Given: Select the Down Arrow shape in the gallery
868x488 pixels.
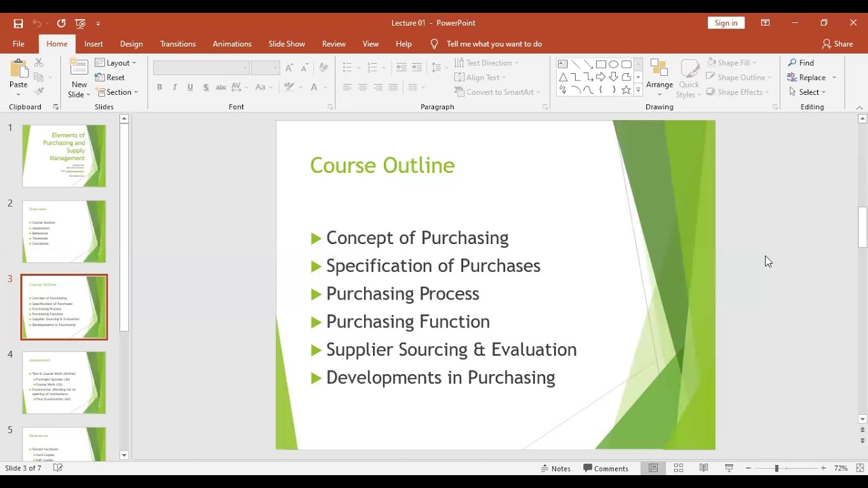Looking at the screenshot, I should pos(614,77).
